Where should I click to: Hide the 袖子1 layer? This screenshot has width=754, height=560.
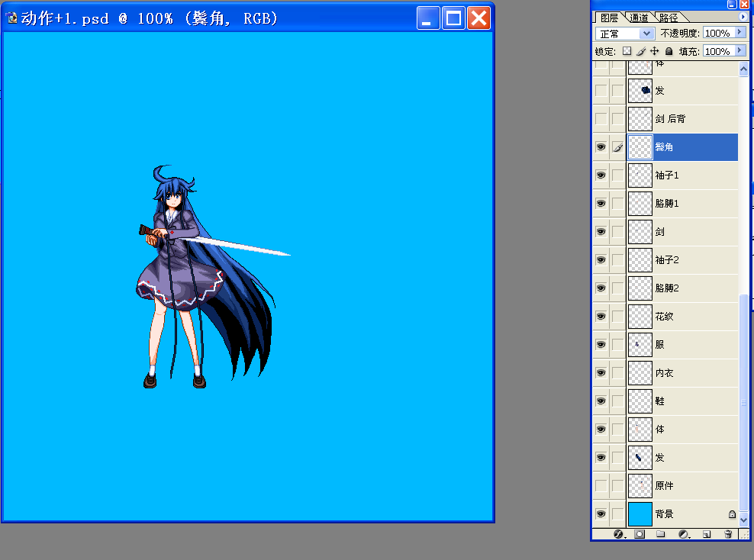(x=601, y=175)
